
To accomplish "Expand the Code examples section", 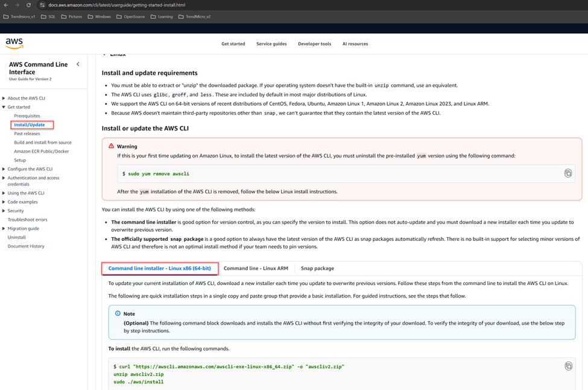I will [4, 202].
